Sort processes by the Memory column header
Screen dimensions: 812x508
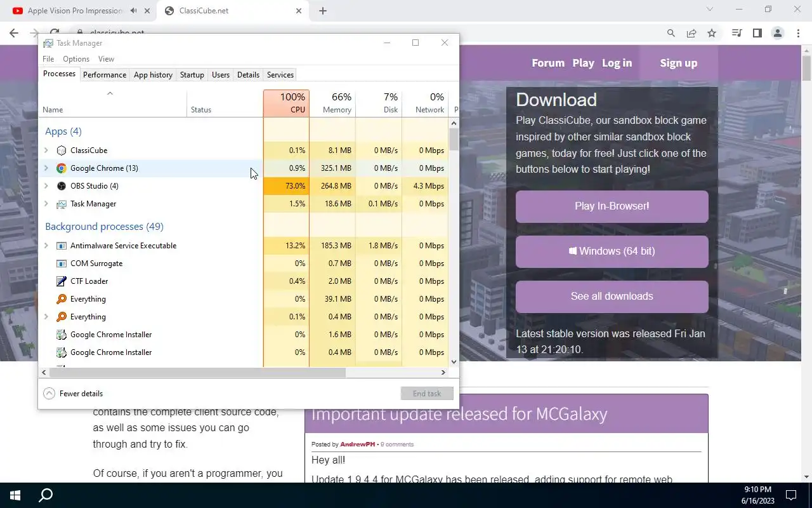point(332,104)
